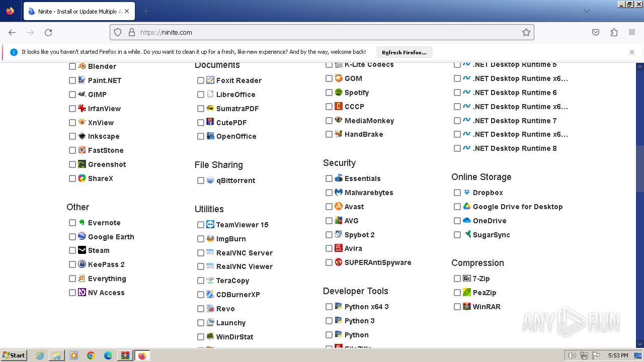644x362 pixels.
Task: Click the OneDrive cloud icon
Action: pos(467,220)
